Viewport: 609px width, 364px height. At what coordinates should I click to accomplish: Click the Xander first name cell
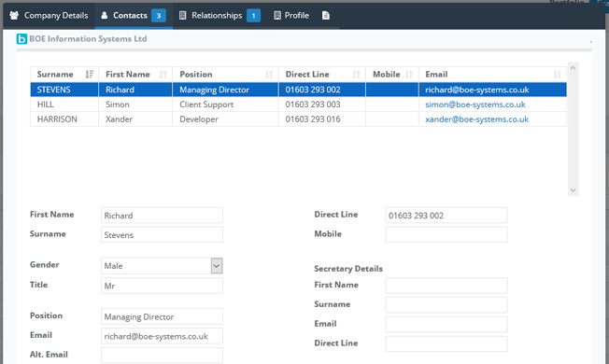135,119
